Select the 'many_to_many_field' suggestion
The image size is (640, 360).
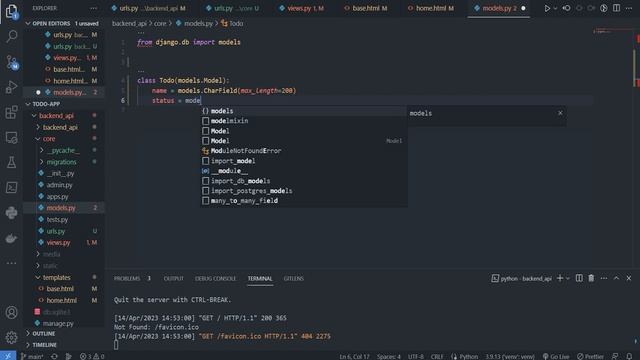[303, 201]
